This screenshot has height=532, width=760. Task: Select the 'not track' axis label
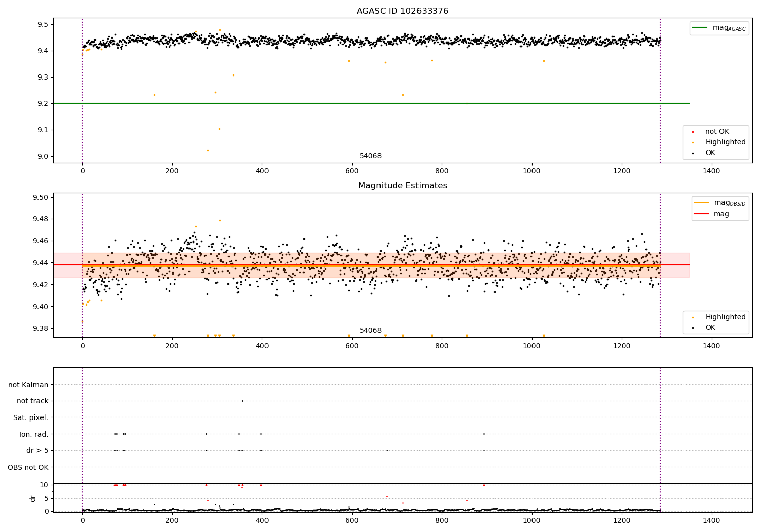coord(32,401)
